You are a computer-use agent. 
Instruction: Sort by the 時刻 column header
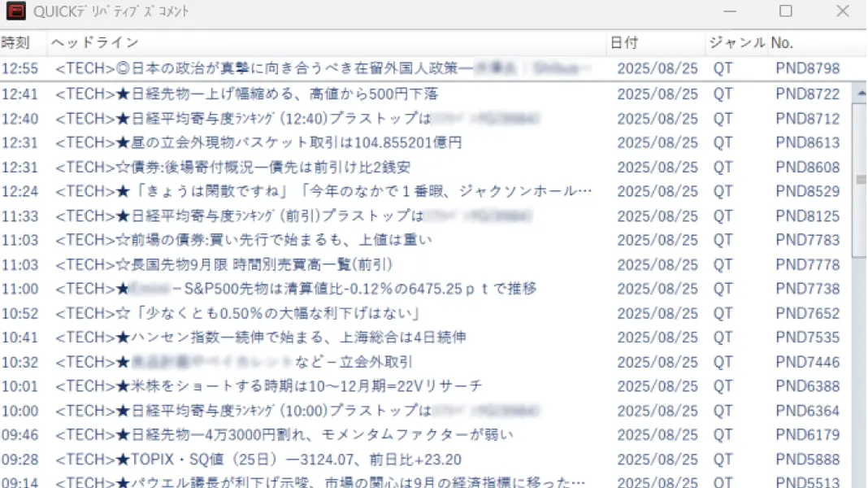(15, 42)
